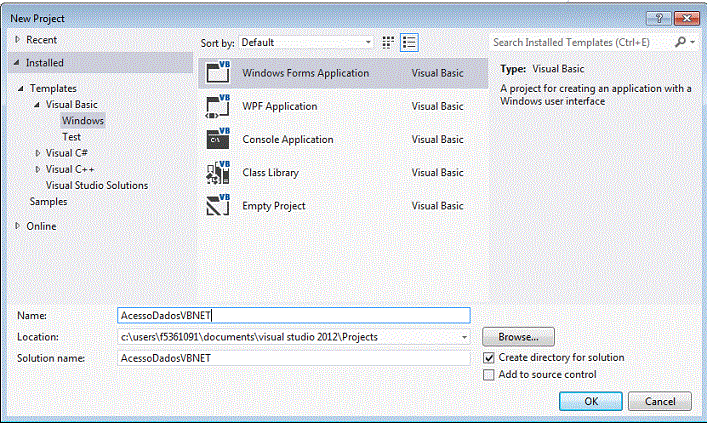707x423 pixels.
Task: Click 'Visual Basic' label in Class Library row
Action: click(437, 173)
